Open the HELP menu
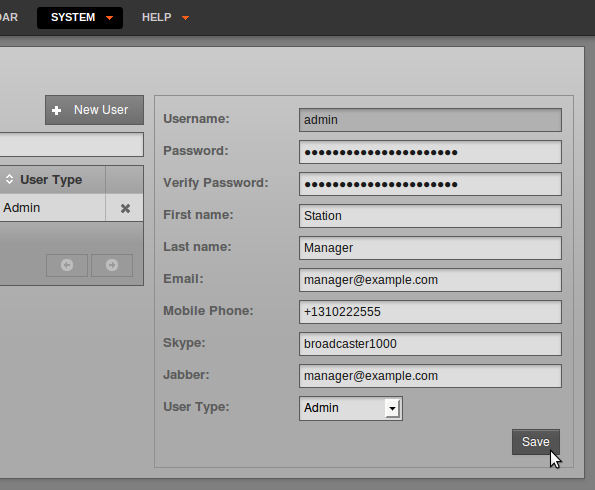Viewport: 595px width, 490px height. [x=165, y=17]
